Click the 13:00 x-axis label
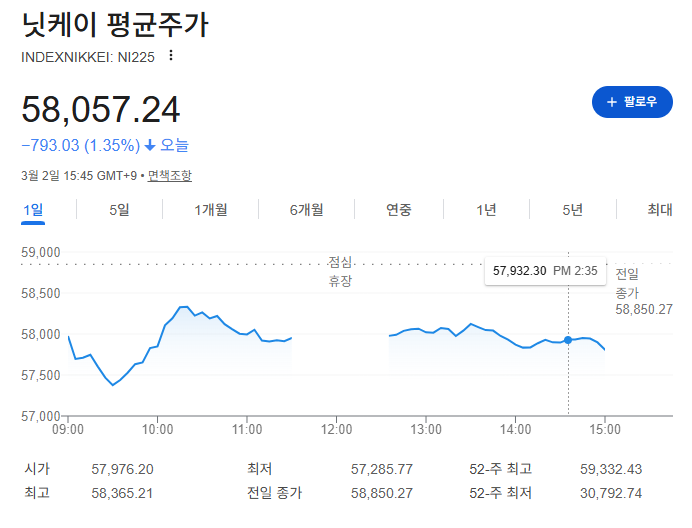This screenshot has height=528, width=692. coord(426,429)
